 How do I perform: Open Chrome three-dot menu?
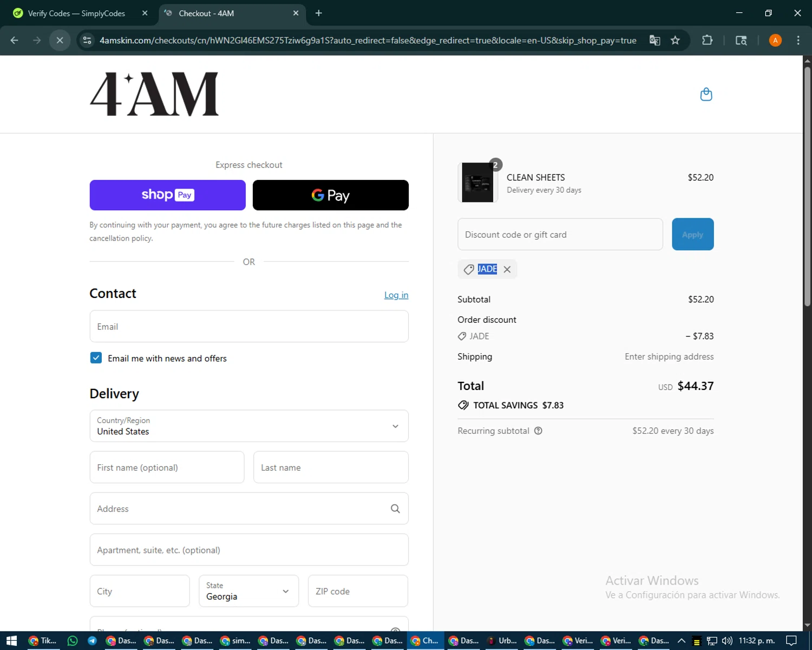point(798,40)
